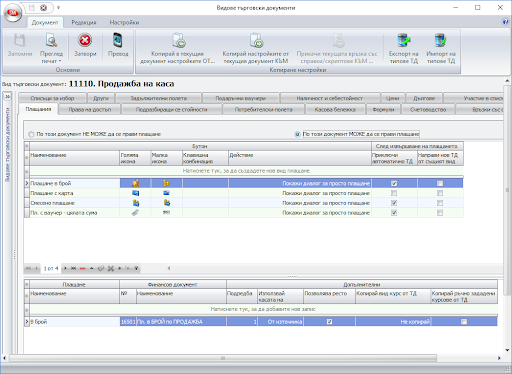512x374 pixels.
Task: Switch to the Права на достъп tab
Action: coord(89,109)
